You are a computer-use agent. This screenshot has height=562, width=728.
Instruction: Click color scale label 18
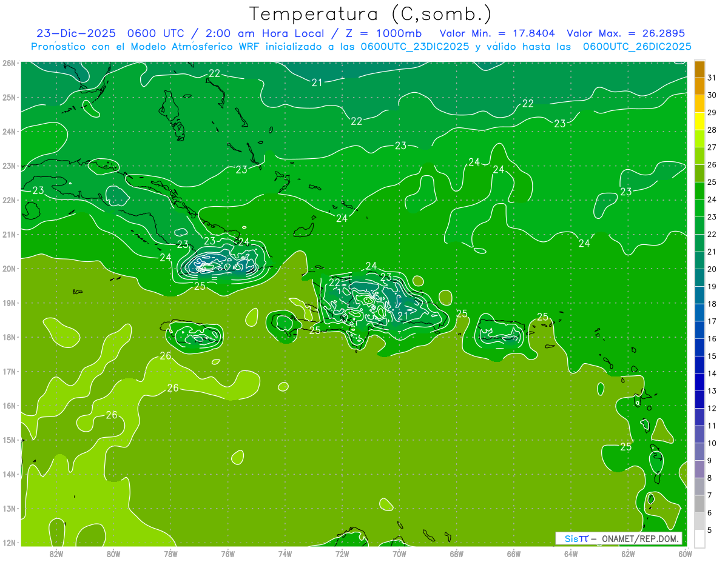(x=712, y=304)
